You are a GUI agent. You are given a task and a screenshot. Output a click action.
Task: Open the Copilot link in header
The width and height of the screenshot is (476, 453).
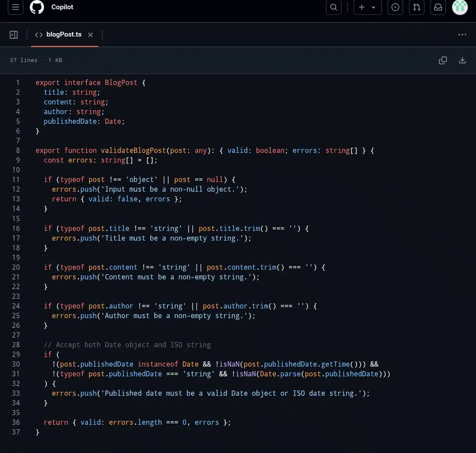(x=62, y=7)
